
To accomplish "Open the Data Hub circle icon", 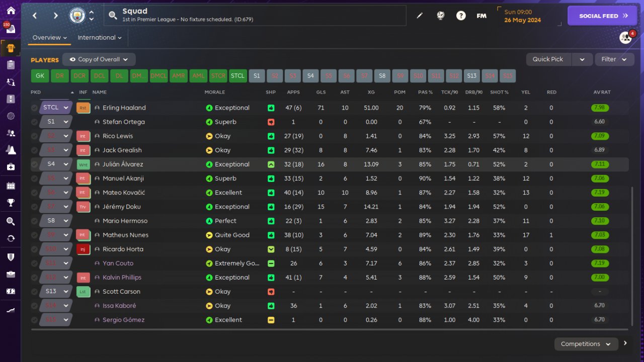I will tap(11, 116).
